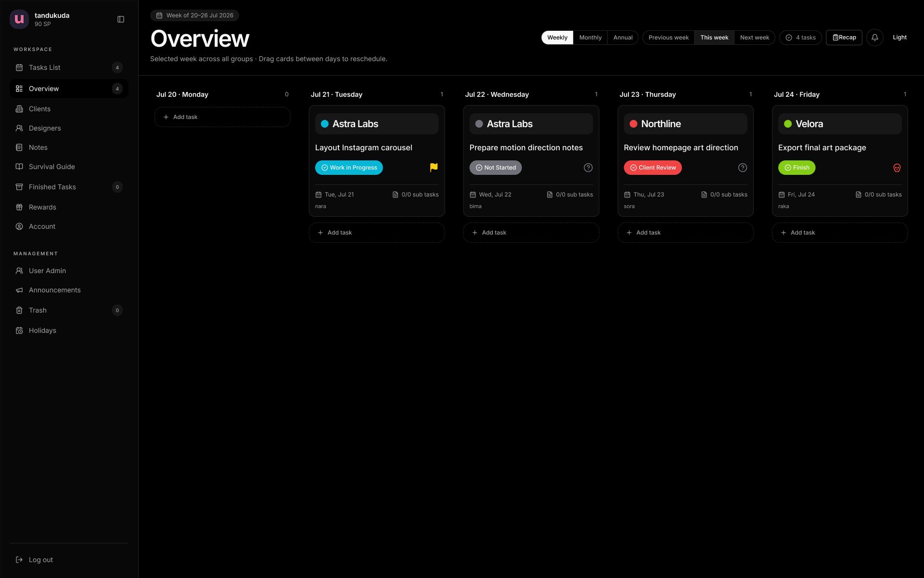Click the Velora client header
This screenshot has height=578, width=924.
point(840,124)
